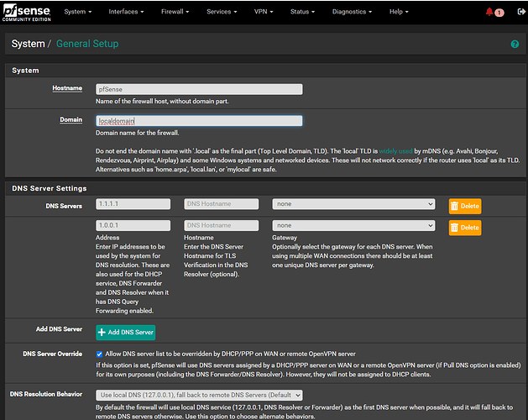Click into the Domain input field
Viewport: 528px width, 420px height.
coord(199,121)
